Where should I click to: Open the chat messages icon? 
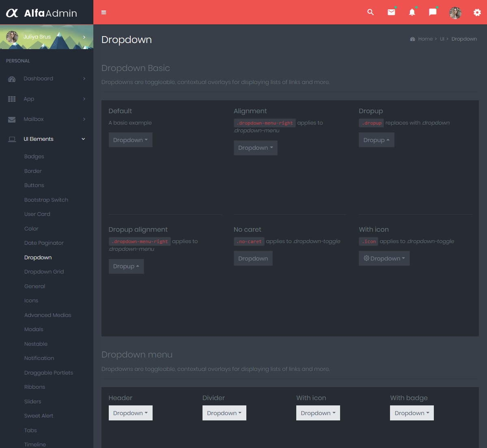(x=433, y=12)
